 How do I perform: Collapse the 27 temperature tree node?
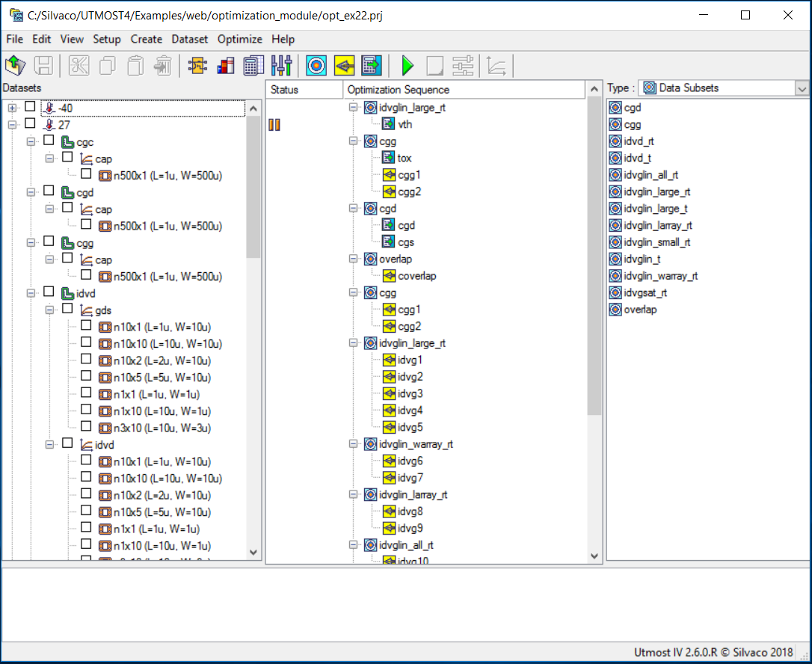pyautogui.click(x=12, y=125)
